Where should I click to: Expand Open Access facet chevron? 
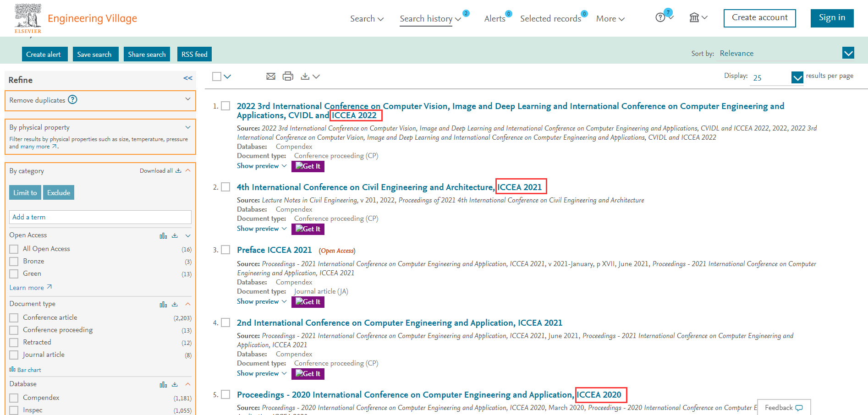(x=188, y=235)
